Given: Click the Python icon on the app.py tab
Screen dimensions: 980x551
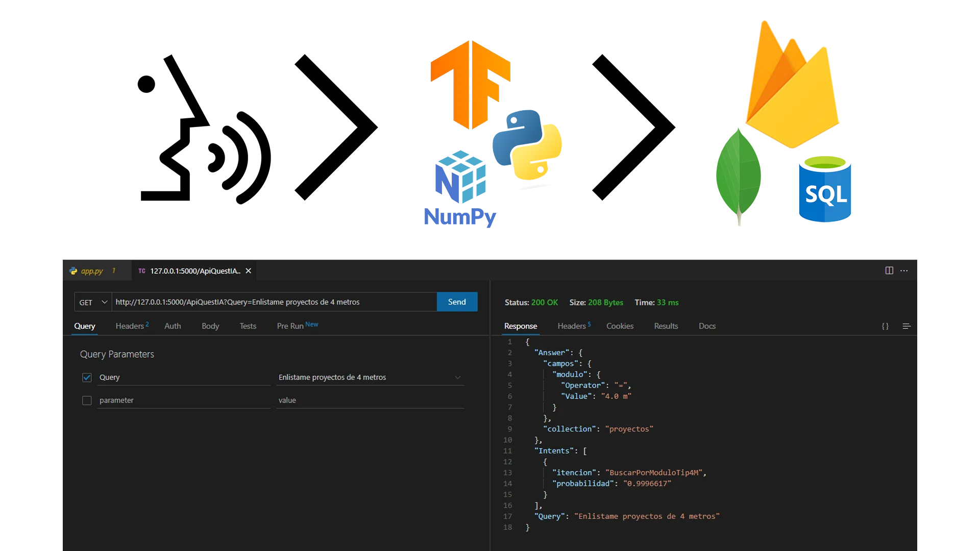Looking at the screenshot, I should [x=73, y=271].
